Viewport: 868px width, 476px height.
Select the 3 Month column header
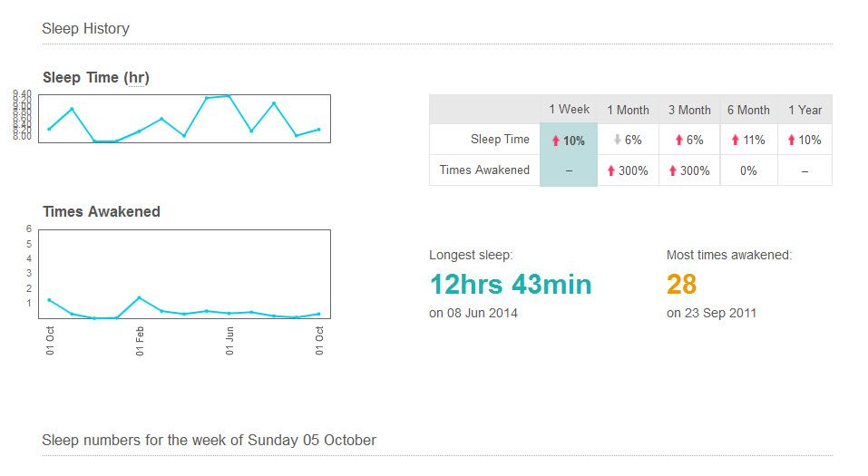(689, 110)
